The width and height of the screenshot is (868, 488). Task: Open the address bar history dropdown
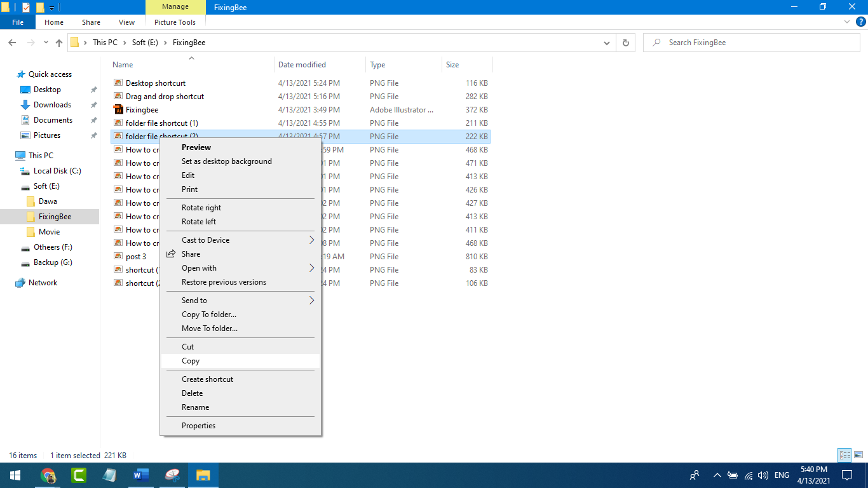pos(606,43)
